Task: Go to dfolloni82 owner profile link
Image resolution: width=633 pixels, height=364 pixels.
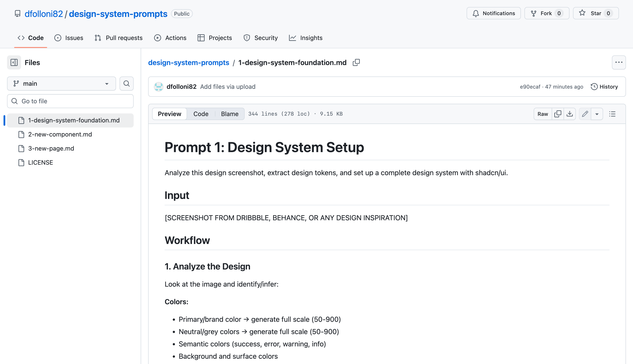Action: tap(44, 14)
